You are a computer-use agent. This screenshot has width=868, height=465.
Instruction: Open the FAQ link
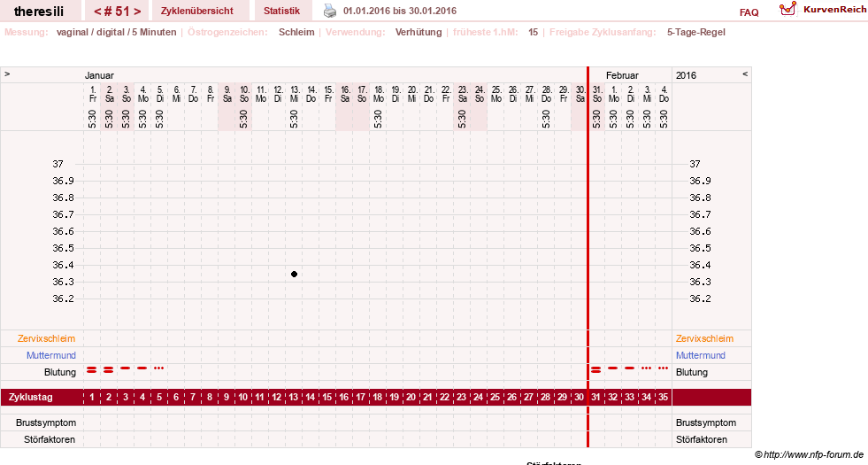tap(749, 12)
